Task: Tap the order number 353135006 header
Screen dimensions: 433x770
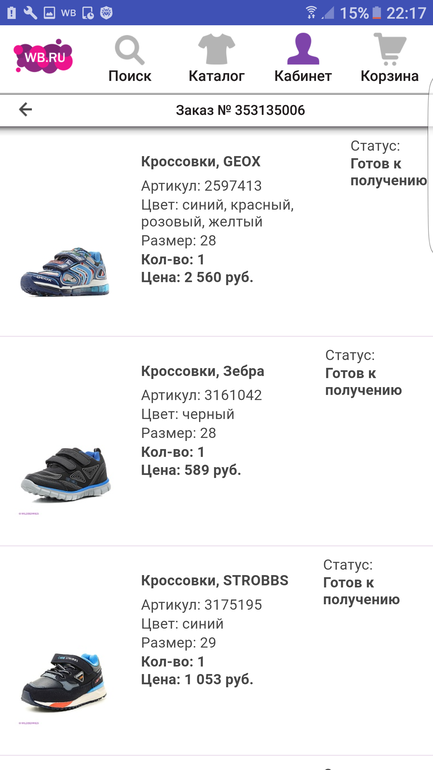Action: pos(241,110)
